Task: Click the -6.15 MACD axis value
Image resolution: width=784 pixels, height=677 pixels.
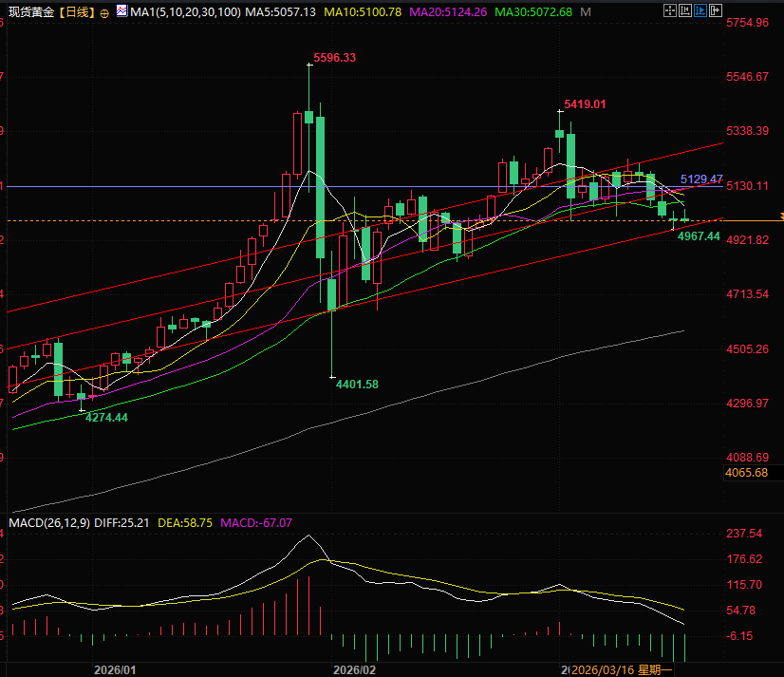Action: [739, 636]
